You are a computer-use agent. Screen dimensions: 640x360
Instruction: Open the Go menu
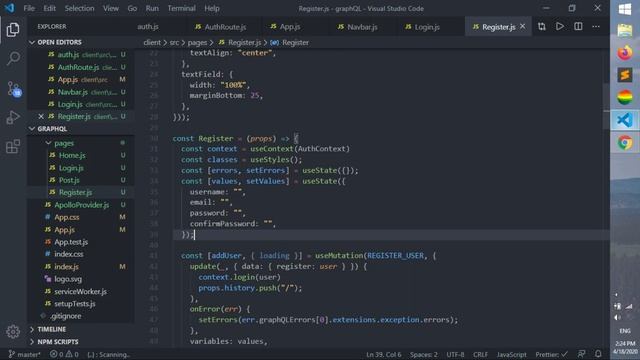132,8
